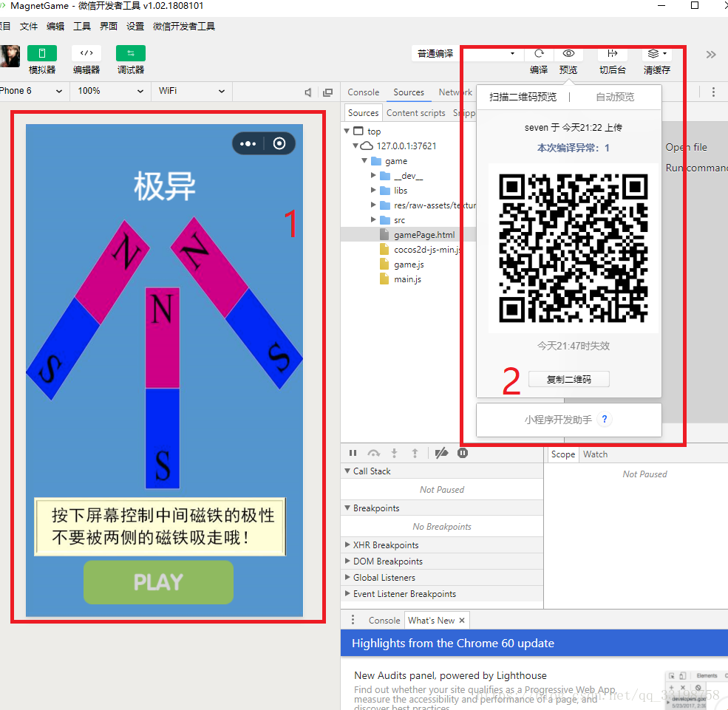Image resolution: width=728 pixels, height=710 pixels.
Task: Toggle the 编辑器 editor panel button
Action: [86, 53]
